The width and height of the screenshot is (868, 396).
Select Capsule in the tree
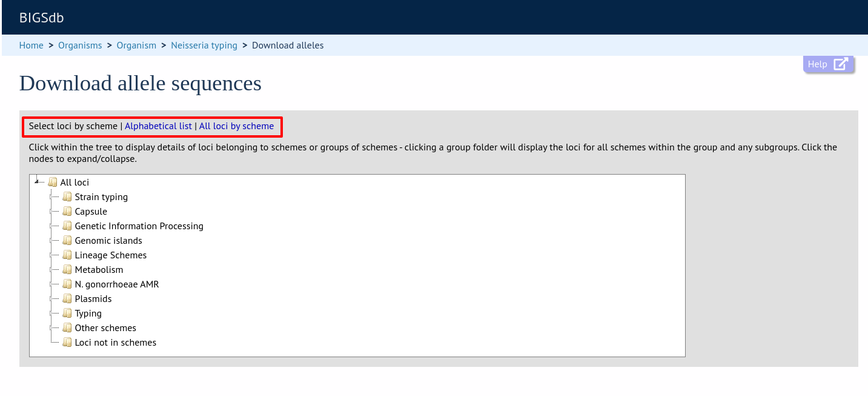click(91, 211)
